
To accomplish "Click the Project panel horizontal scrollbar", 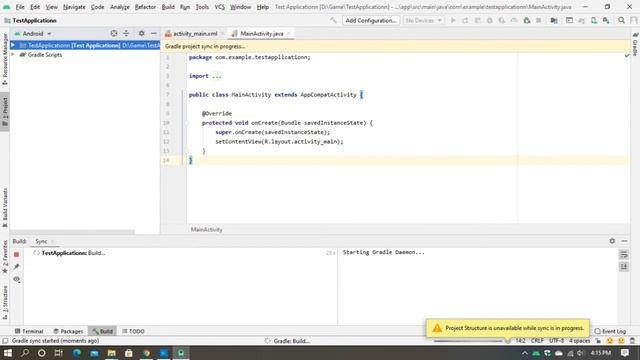I will point(72,232).
